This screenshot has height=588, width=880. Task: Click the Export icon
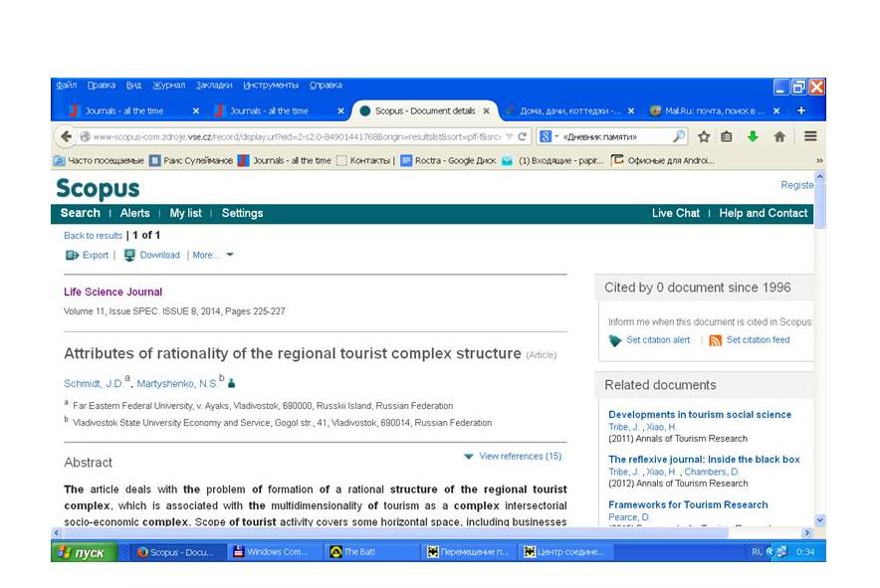pos(72,256)
